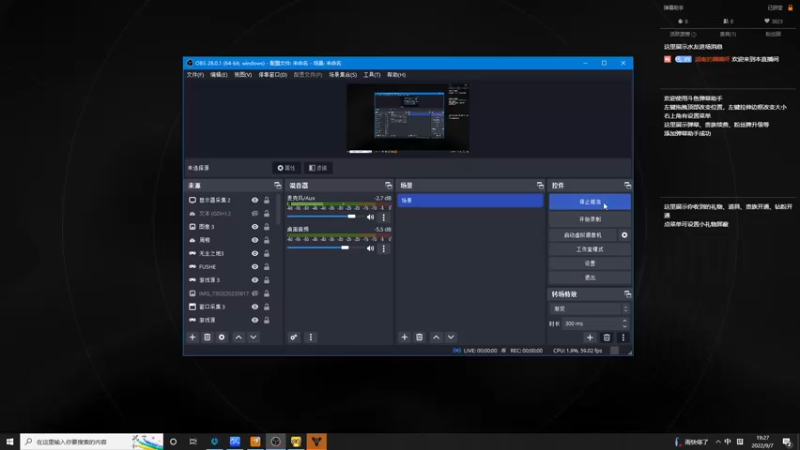This screenshot has height=450, width=800.
Task: Click the 启动虚拟摄像机 button
Action: [x=583, y=235]
